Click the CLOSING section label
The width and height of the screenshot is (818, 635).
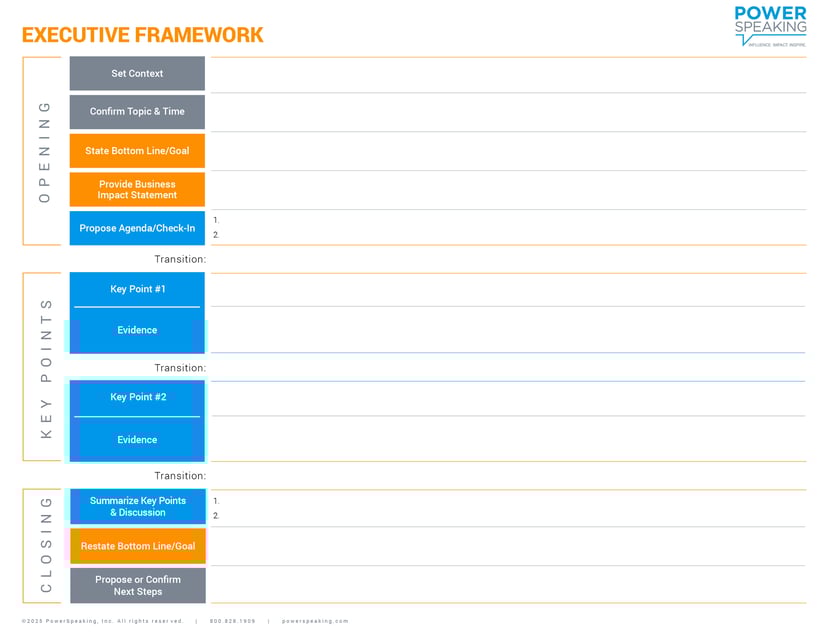42,546
